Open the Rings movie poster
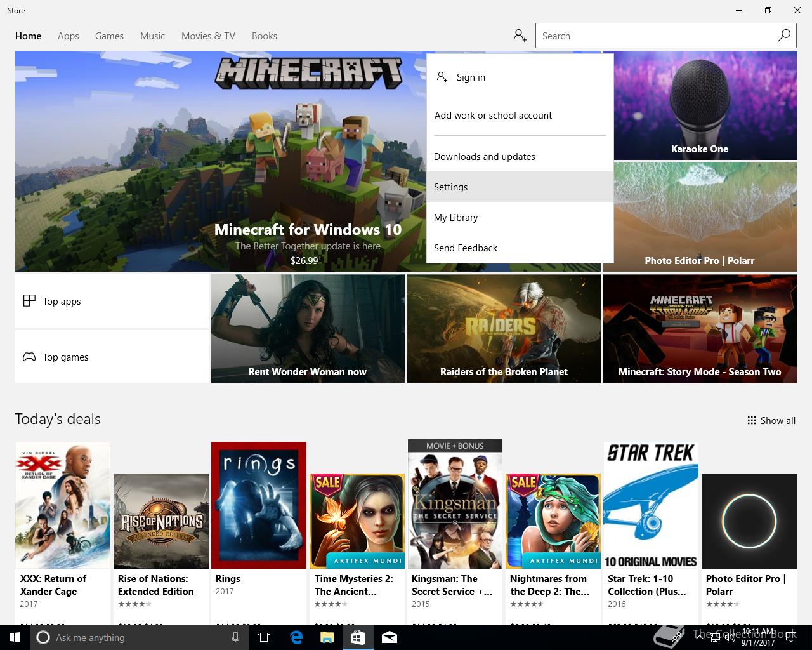 (x=259, y=505)
